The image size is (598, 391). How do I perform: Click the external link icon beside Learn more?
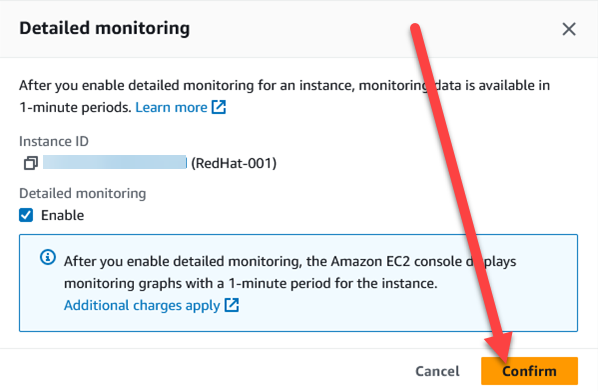click(219, 107)
